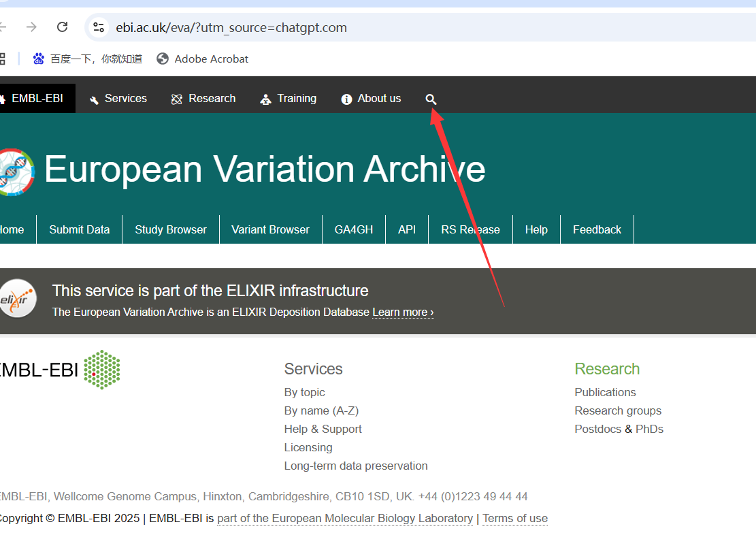Image resolution: width=756 pixels, height=550 pixels.
Task: Open Help & Support footer link
Action: click(x=323, y=429)
